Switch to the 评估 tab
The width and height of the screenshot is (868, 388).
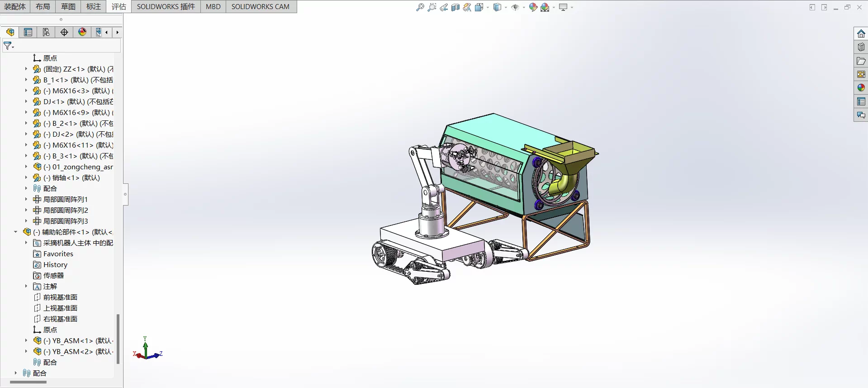coord(119,6)
